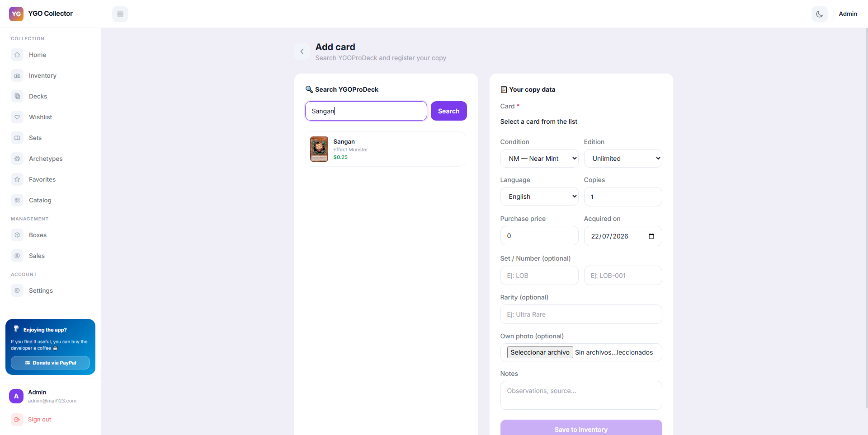Image resolution: width=868 pixels, height=435 pixels.
Task: Click the Archetypes sidebar icon
Action: point(17,159)
